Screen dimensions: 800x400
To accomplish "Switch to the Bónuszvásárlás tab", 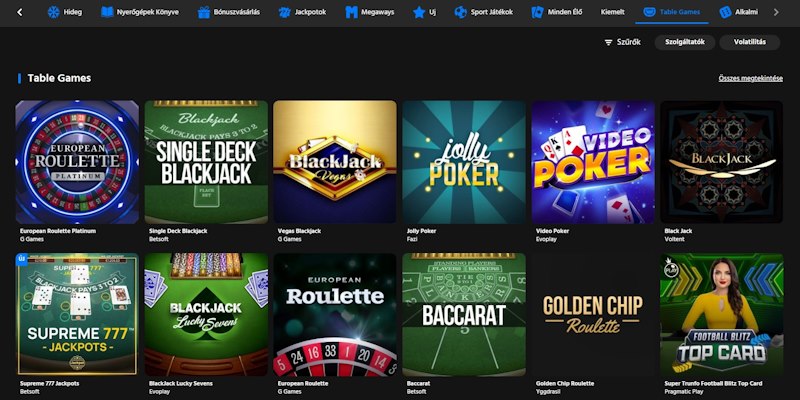I will coord(229,12).
